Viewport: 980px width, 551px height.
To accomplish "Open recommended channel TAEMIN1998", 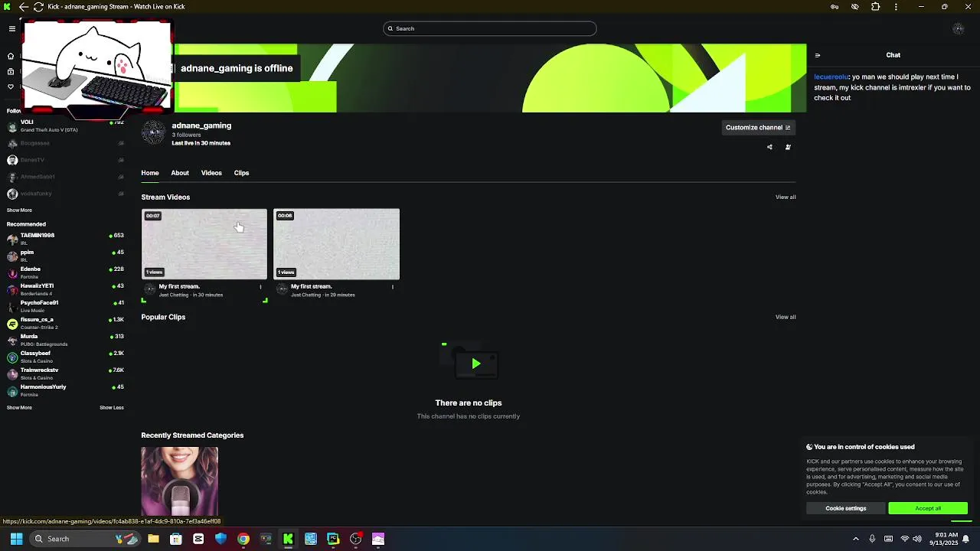I will pyautogui.click(x=65, y=239).
